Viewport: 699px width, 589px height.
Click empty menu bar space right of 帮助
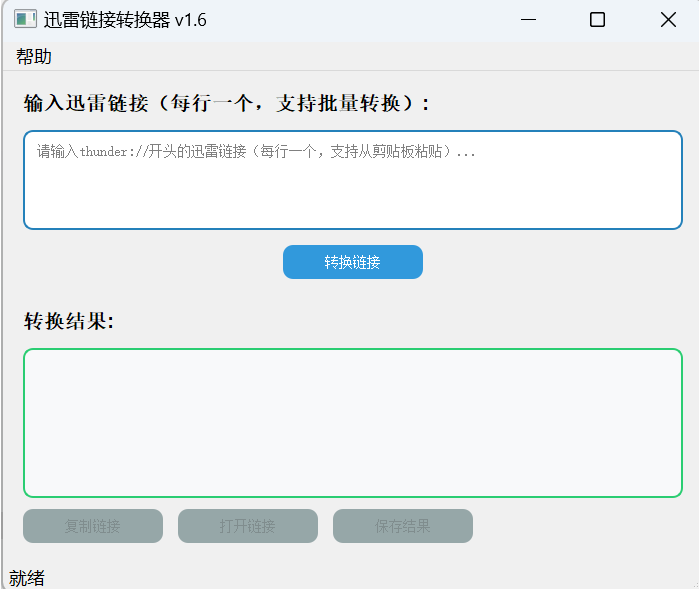click(x=350, y=57)
